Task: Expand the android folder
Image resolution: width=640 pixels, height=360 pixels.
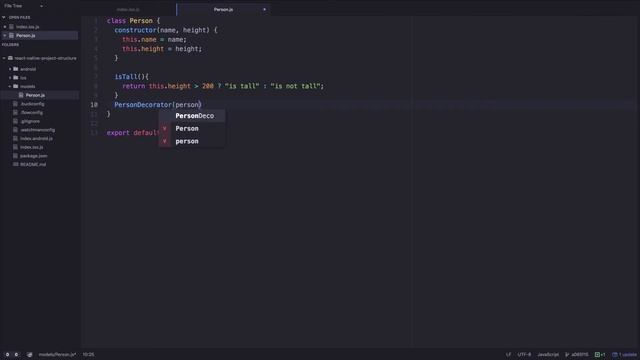Action: (x=10, y=69)
